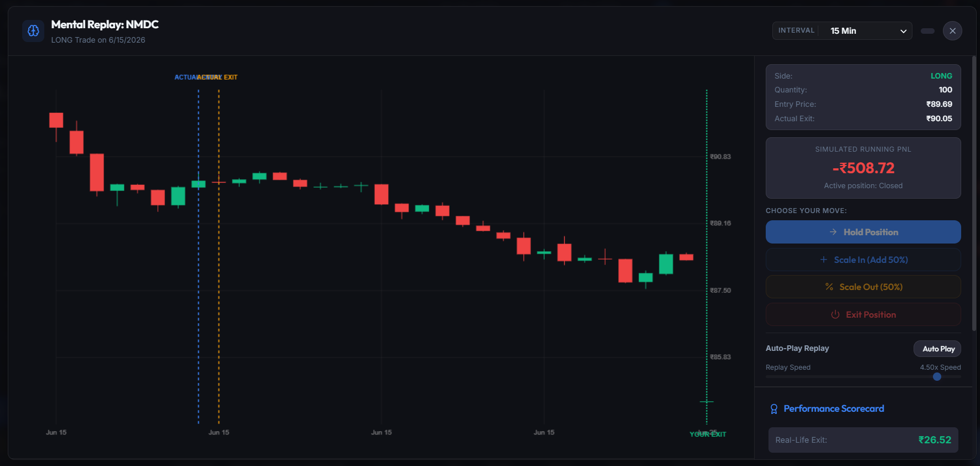Click the chevron arrow of interval selector
Viewport: 980px width, 466px height.
click(904, 31)
